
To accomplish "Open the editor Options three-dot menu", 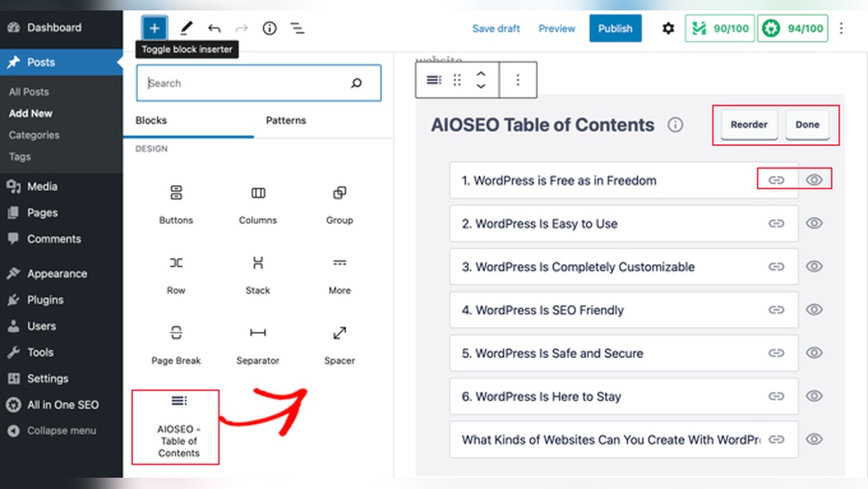I will 841,29.
